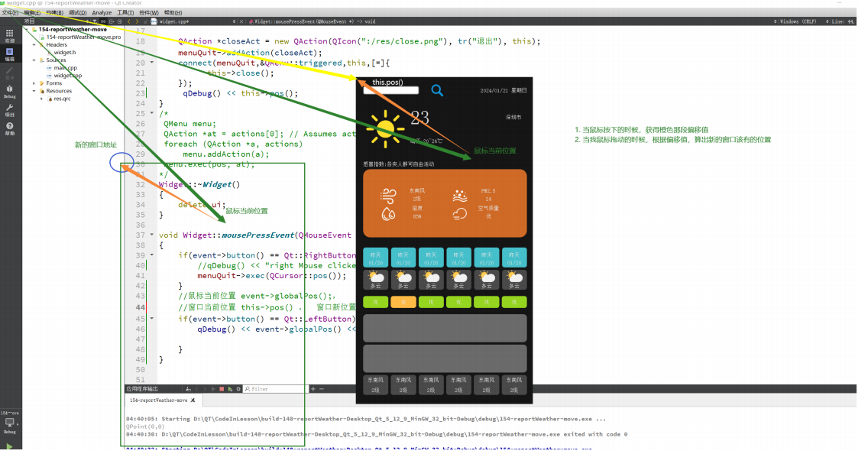Click the attach debugger gear icon in output pane
This screenshot has width=868, height=467.
tap(238, 389)
